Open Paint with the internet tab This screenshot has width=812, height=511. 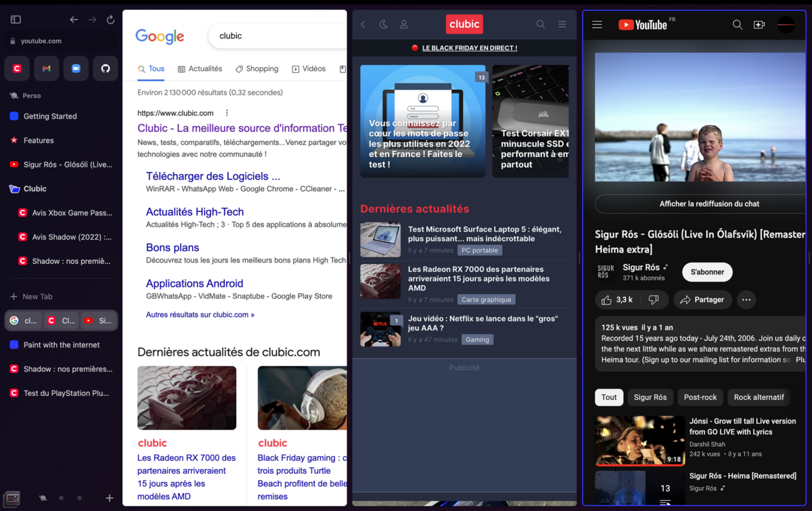[x=61, y=345]
